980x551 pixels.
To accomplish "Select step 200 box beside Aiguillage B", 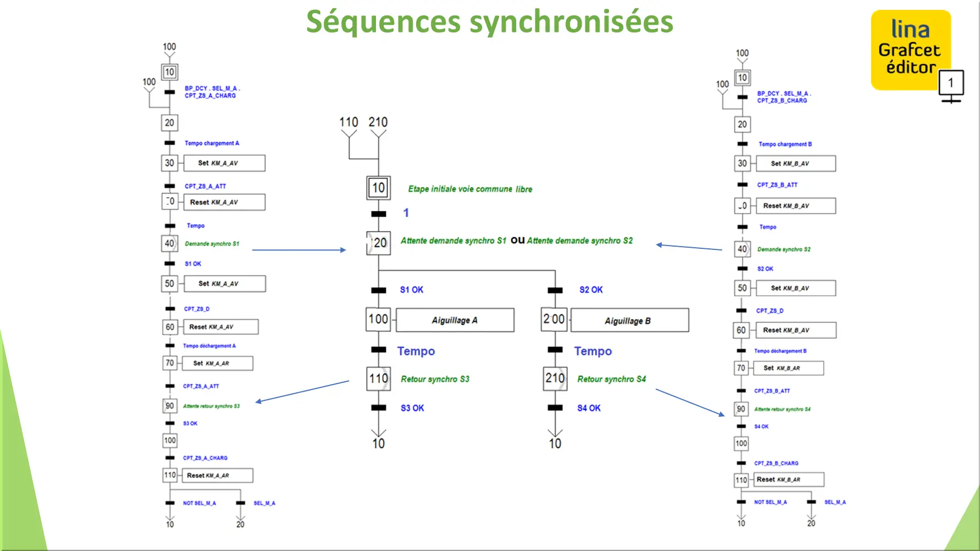I will [554, 319].
